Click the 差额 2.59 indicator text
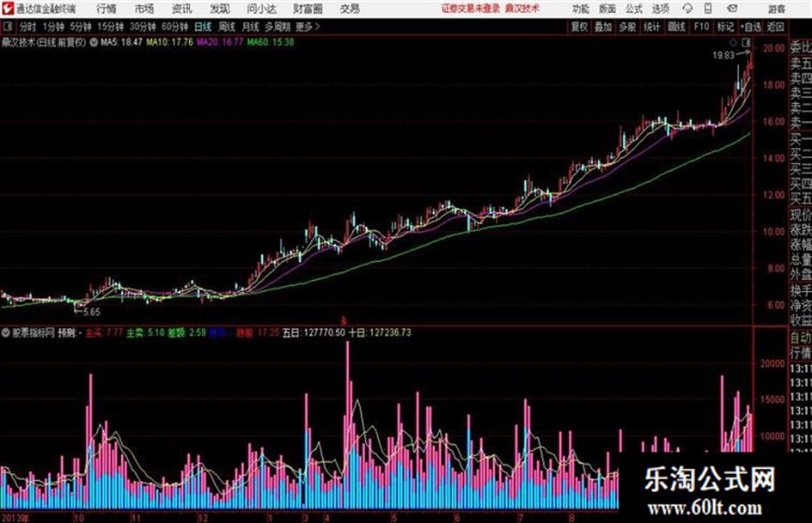 186,332
